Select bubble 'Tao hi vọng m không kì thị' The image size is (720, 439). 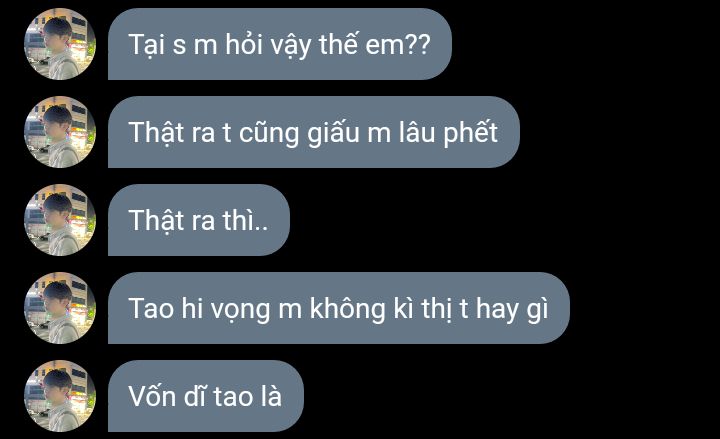[x=339, y=308]
